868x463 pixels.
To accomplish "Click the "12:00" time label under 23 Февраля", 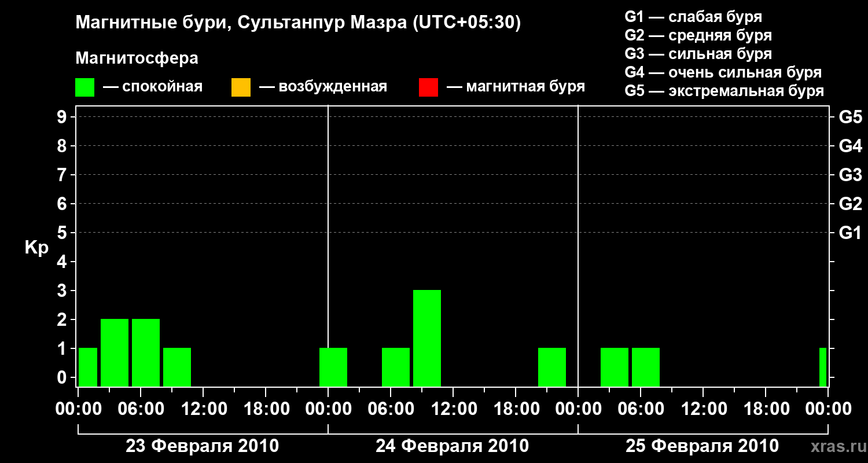I will [203, 409].
